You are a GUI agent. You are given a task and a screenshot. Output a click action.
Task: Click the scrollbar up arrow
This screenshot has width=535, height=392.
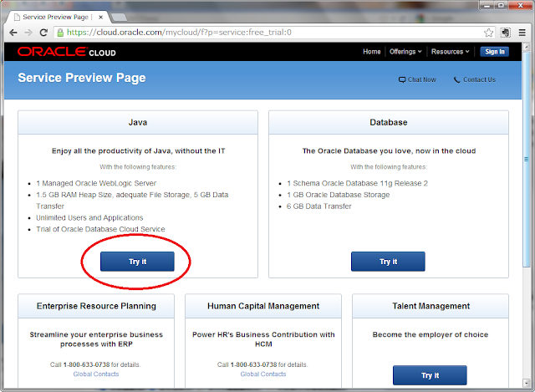(527, 47)
